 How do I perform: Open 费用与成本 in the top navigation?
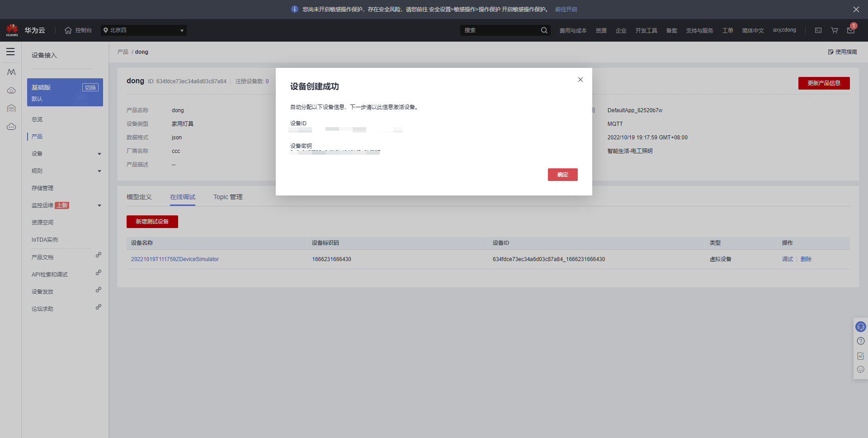(x=573, y=31)
